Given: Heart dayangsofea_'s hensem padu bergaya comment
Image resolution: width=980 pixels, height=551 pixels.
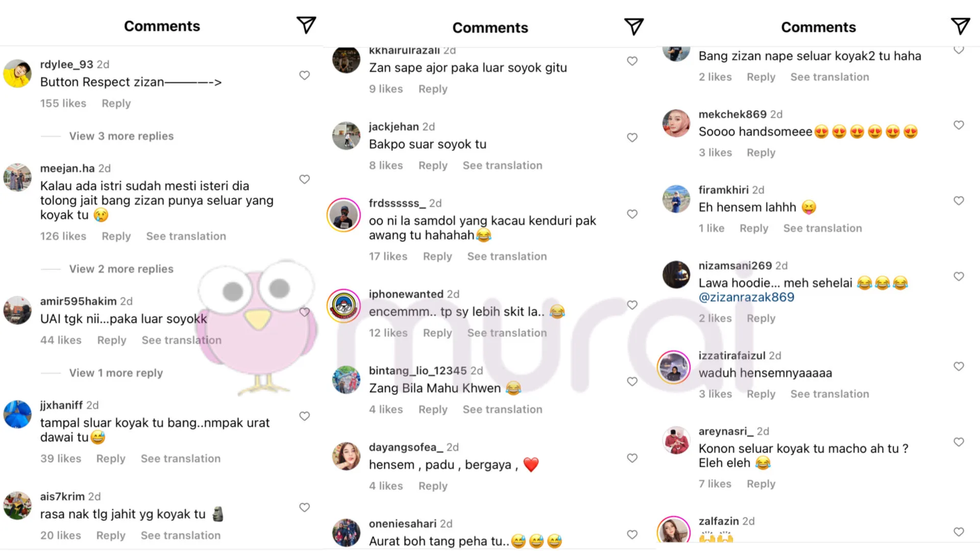Looking at the screenshot, I should click(x=632, y=458).
